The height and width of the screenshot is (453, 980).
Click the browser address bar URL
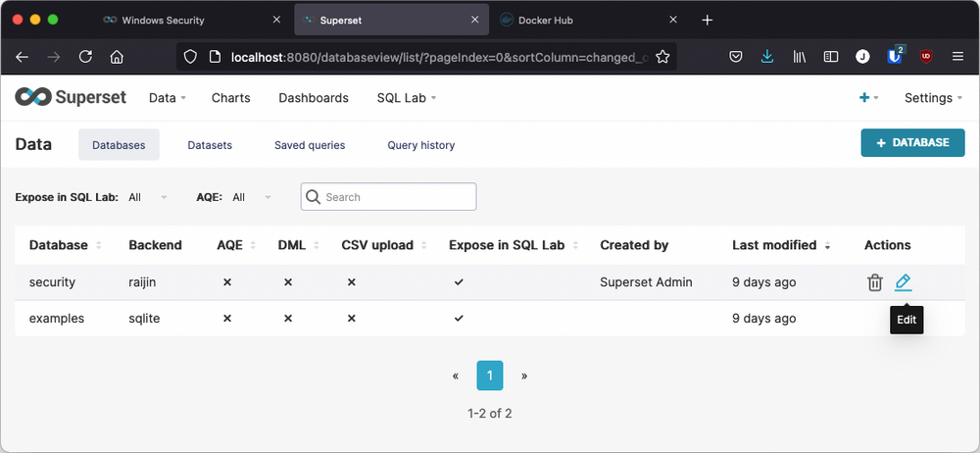(439, 57)
